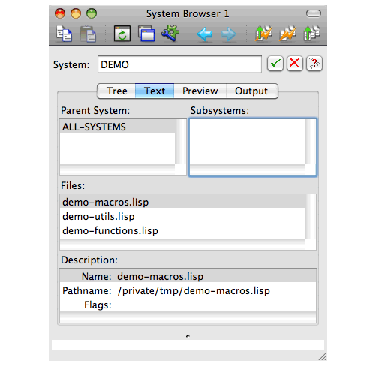Switch to the Preview tab
This screenshot has height=368, width=377.
click(200, 91)
